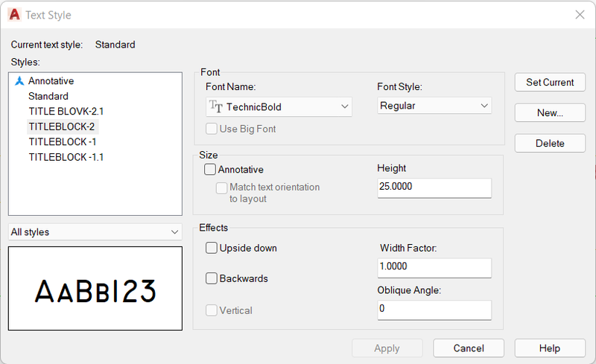Enable the Annotative checkbox under Size
The height and width of the screenshot is (364, 596).
point(210,169)
